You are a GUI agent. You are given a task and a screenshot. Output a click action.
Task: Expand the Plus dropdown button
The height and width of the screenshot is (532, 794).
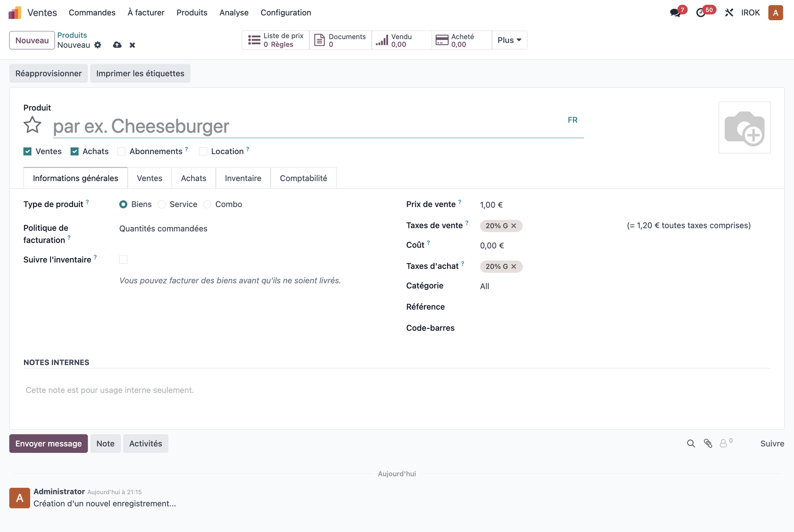point(509,40)
